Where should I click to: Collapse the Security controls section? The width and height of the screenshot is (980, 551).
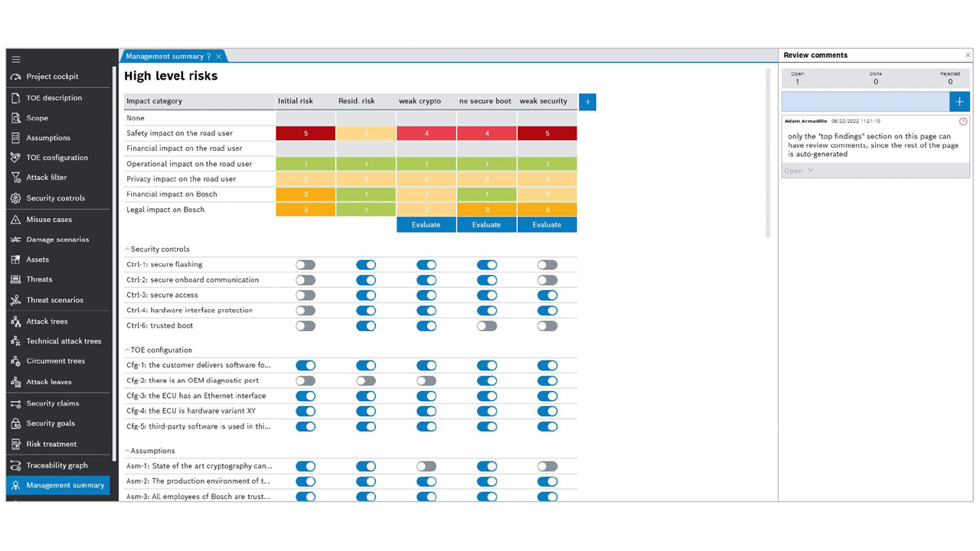[128, 249]
